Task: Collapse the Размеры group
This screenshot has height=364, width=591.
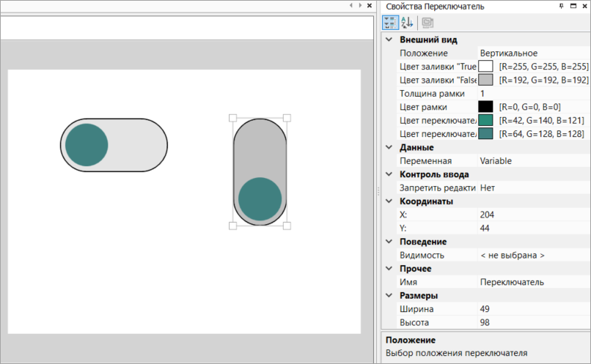Action: (389, 296)
